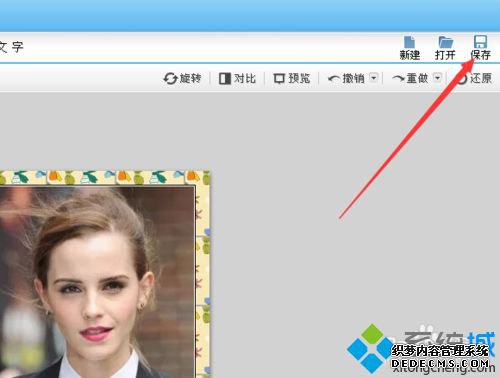Click the 还原 text label

481,79
